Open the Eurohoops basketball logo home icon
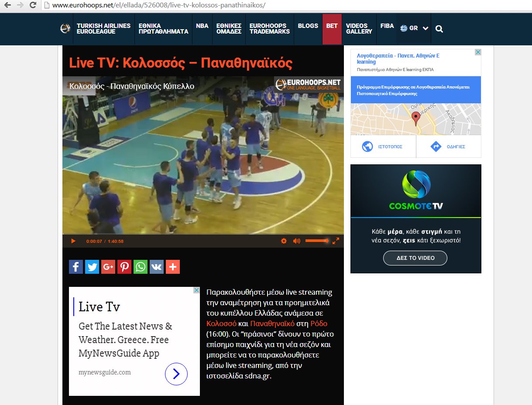Image resolution: width=532 pixels, height=405 pixels. [65, 28]
